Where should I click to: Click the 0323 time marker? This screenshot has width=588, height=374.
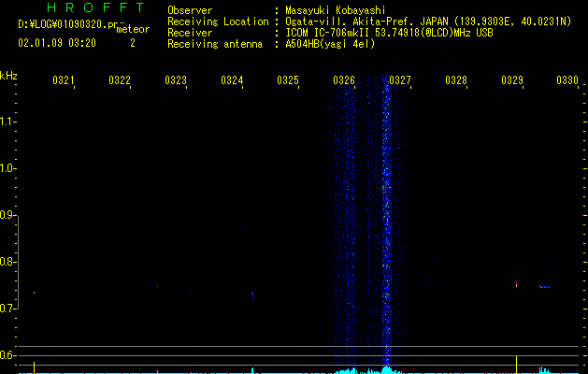coord(176,79)
